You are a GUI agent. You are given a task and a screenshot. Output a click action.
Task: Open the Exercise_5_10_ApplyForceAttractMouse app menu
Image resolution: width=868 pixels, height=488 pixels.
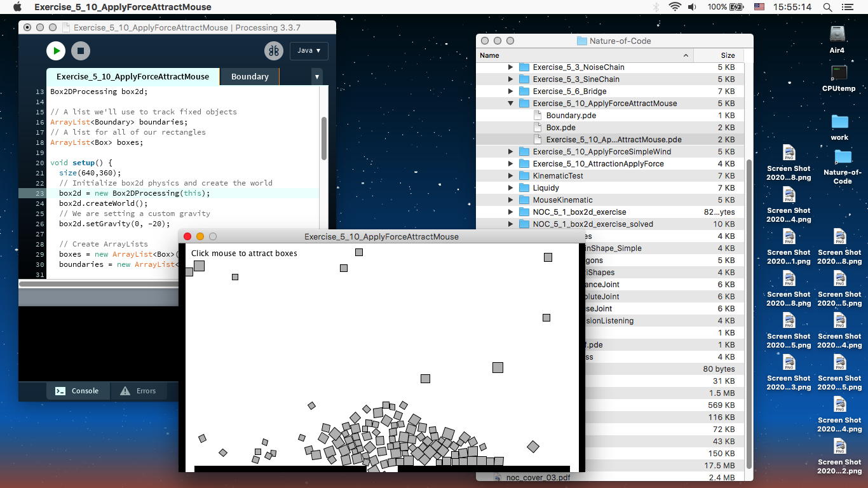coord(123,7)
